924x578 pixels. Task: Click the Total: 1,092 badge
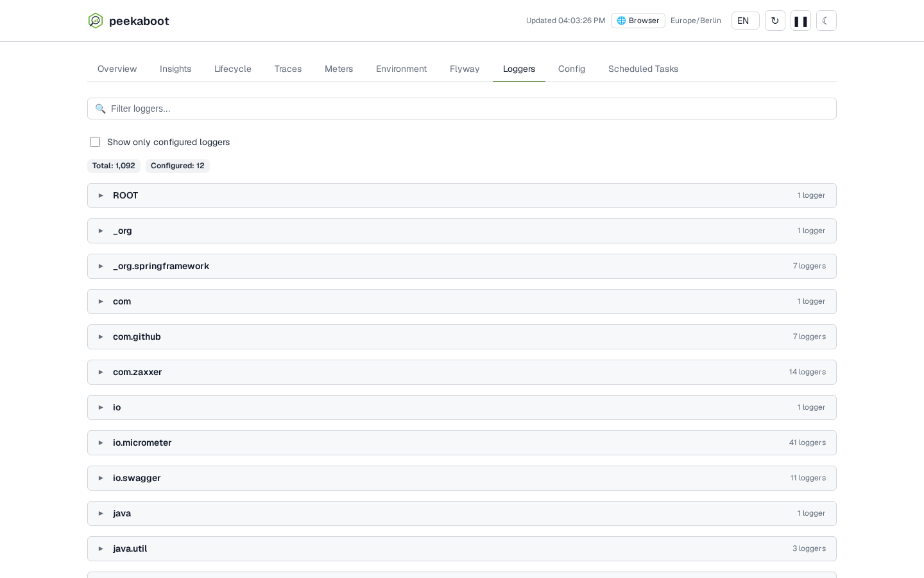click(x=114, y=166)
